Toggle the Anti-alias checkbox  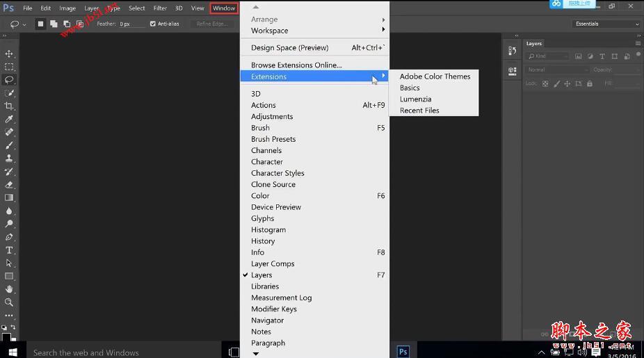click(x=153, y=24)
